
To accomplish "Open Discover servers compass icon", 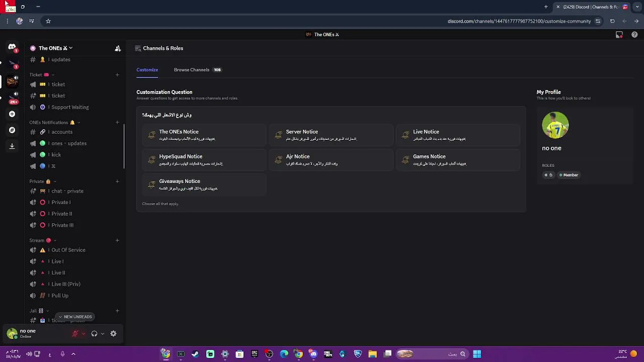I will click(12, 130).
